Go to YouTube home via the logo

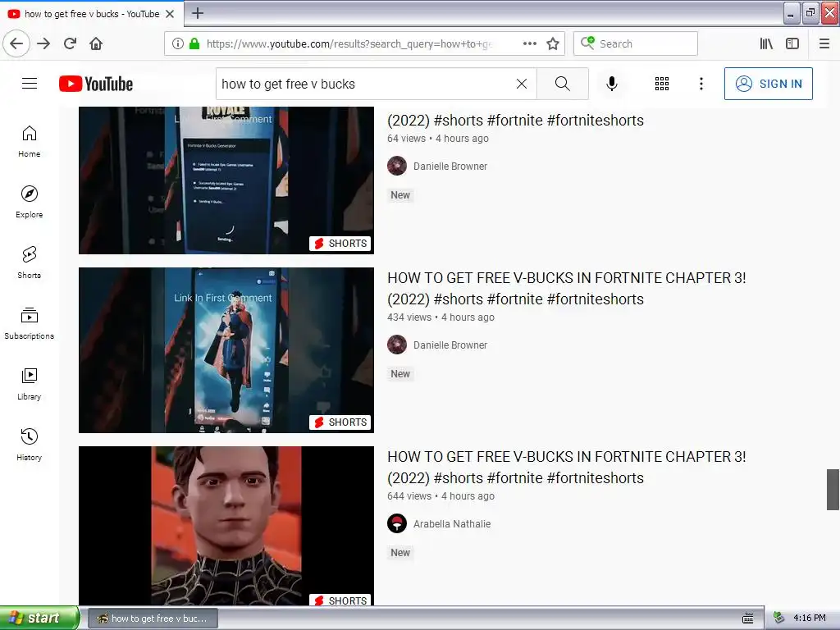pos(96,84)
